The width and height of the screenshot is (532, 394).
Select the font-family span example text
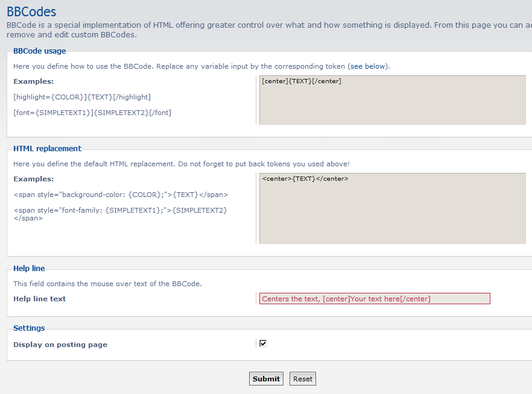tap(121, 214)
